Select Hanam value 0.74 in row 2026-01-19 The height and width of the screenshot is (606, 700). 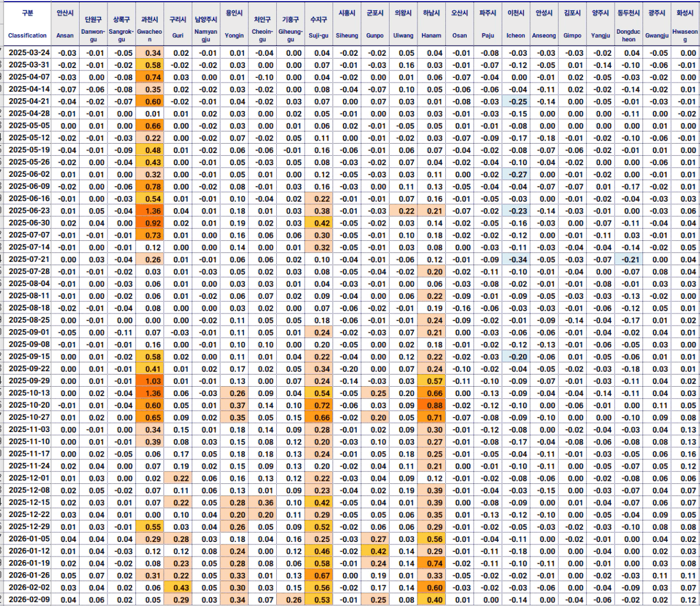click(x=431, y=563)
